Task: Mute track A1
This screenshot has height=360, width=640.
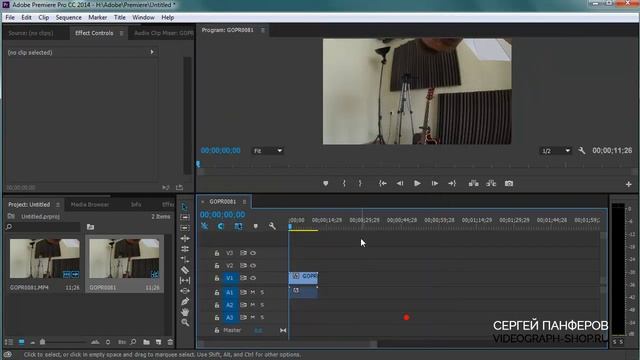Action: [x=253, y=292]
